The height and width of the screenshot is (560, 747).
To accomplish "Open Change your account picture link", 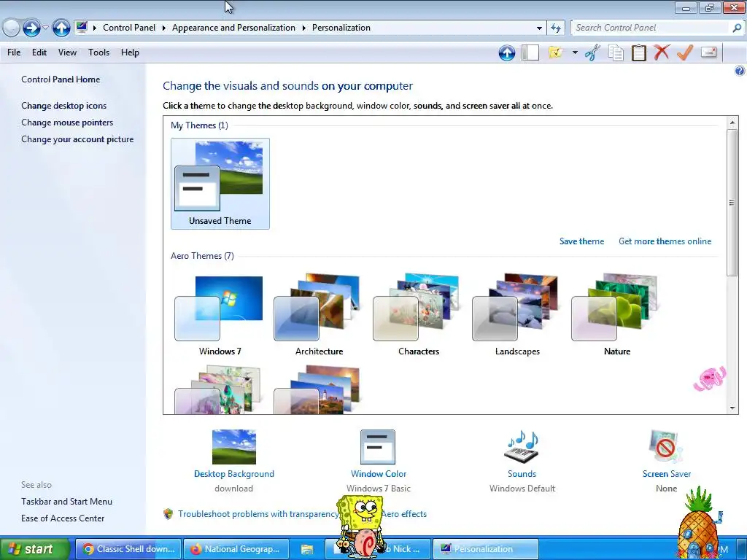I will pos(77,139).
